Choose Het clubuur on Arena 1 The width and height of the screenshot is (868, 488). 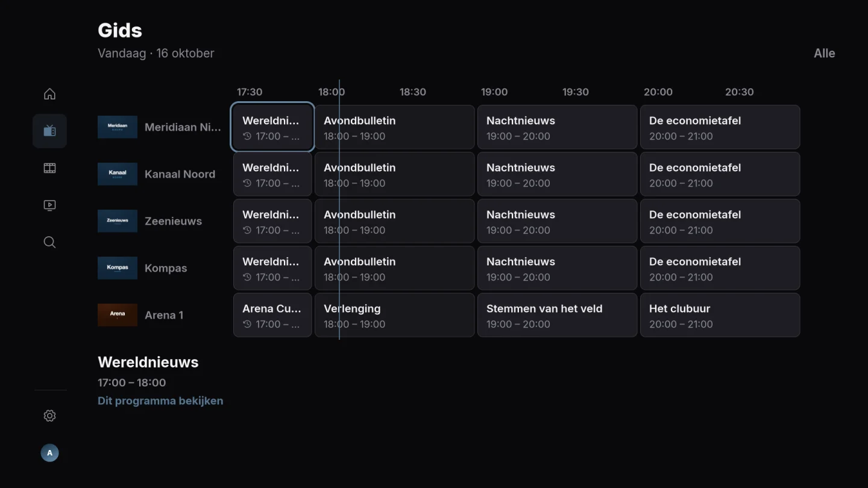720,315
